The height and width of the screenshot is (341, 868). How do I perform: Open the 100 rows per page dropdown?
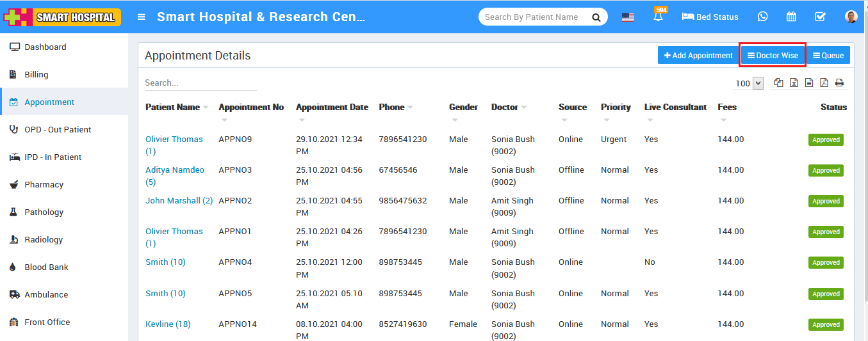749,83
